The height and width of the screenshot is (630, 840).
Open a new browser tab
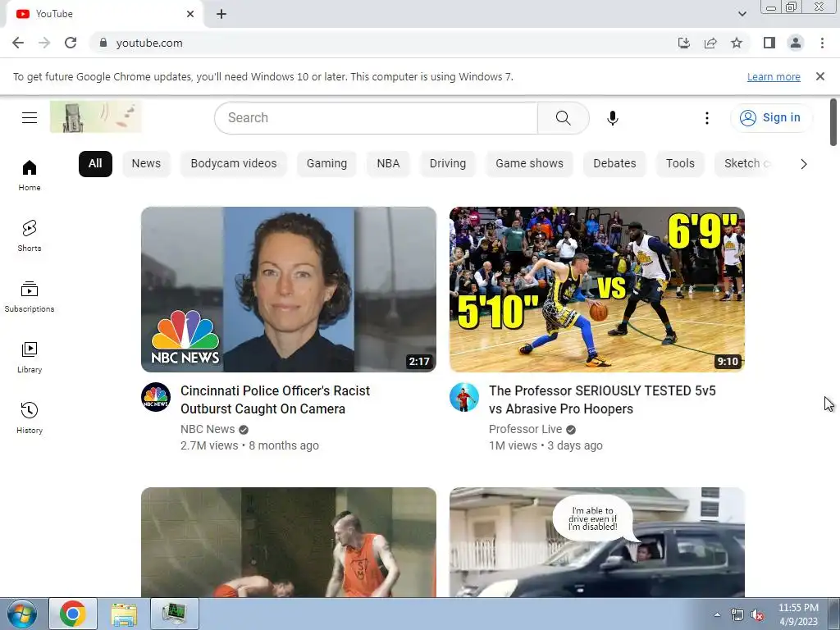(x=221, y=14)
